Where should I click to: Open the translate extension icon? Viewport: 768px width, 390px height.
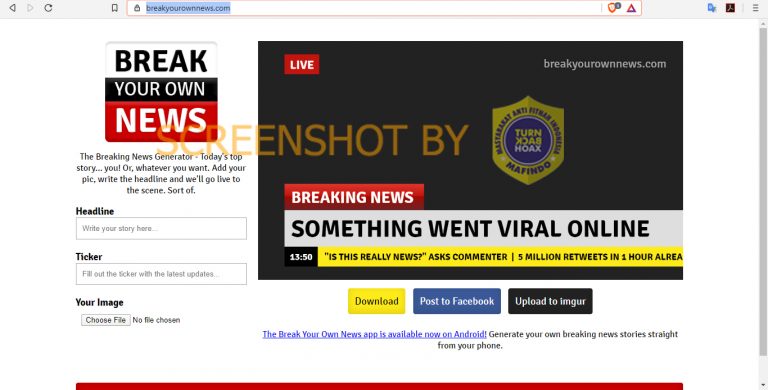[x=712, y=8]
